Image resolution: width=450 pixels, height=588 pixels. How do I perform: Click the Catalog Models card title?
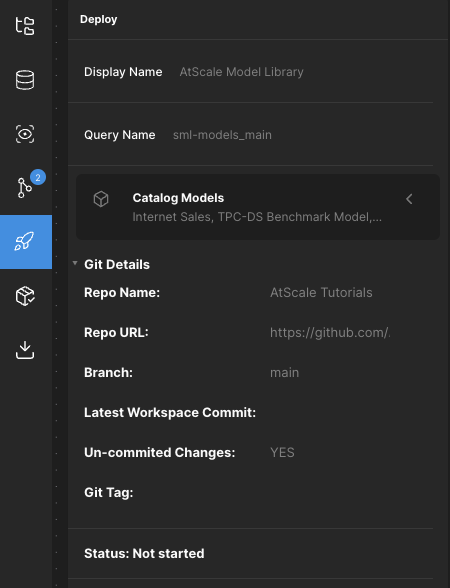[x=178, y=198]
